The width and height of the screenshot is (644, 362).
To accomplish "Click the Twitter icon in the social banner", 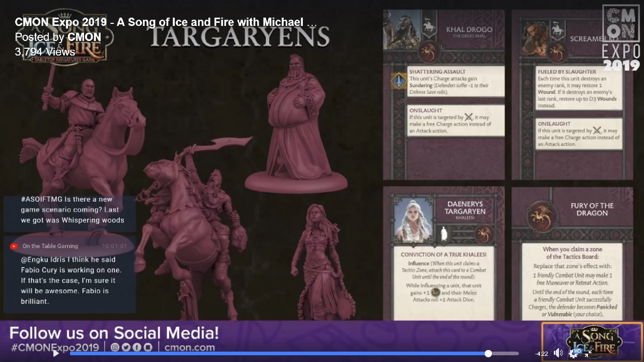I will pyautogui.click(x=125, y=347).
